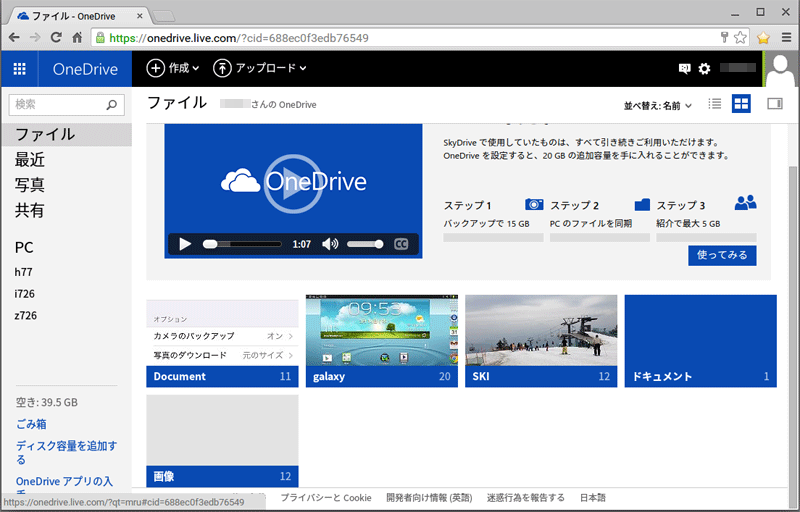This screenshot has height=512, width=800.
Task: Switch to list view icon
Action: (715, 104)
